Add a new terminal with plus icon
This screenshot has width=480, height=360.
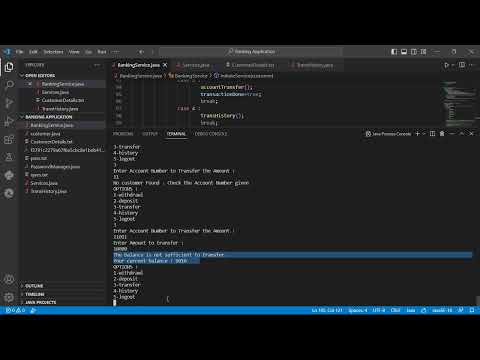(417, 134)
